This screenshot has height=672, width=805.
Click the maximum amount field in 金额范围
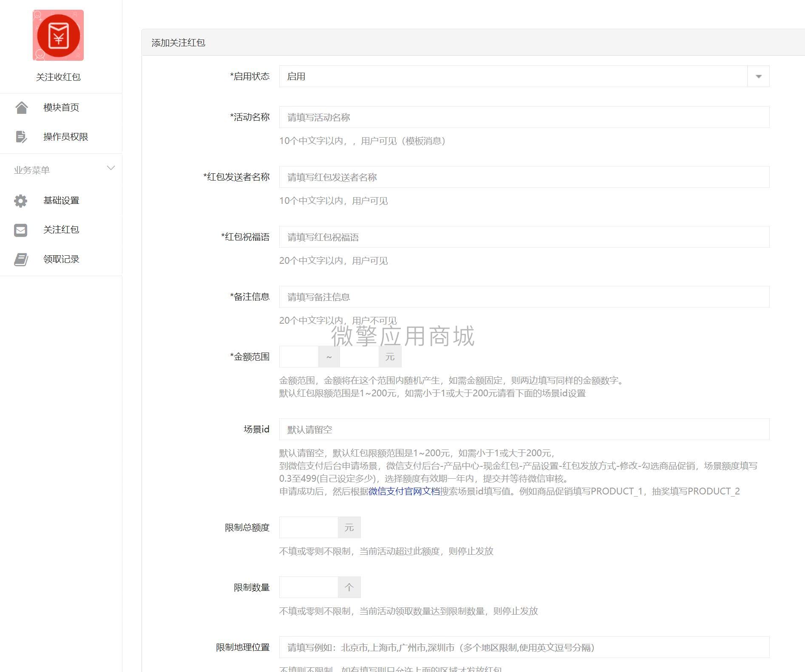359,357
